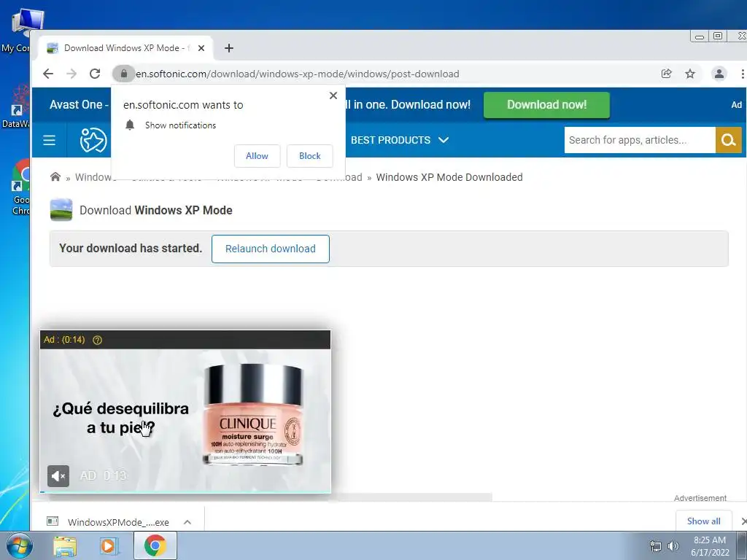The width and height of the screenshot is (747, 560).
Task: Click Relaunch download button
Action: pyautogui.click(x=270, y=249)
